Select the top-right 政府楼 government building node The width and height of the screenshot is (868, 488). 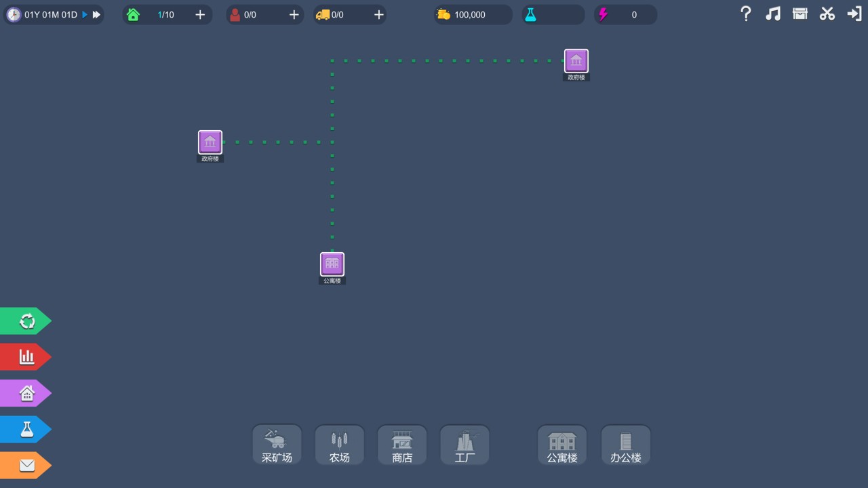click(576, 61)
